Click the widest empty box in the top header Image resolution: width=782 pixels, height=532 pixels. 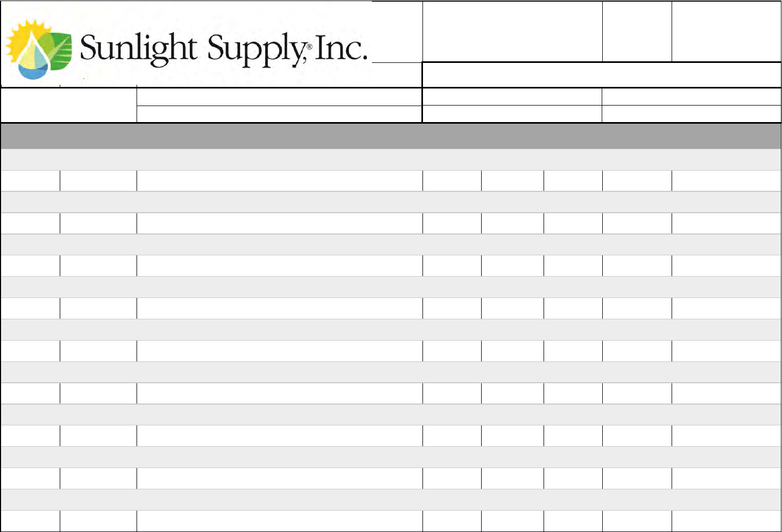click(x=512, y=31)
